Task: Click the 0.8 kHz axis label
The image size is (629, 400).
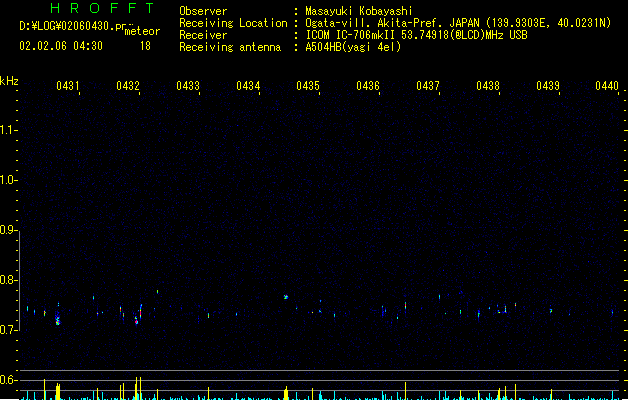Action: 8,280
